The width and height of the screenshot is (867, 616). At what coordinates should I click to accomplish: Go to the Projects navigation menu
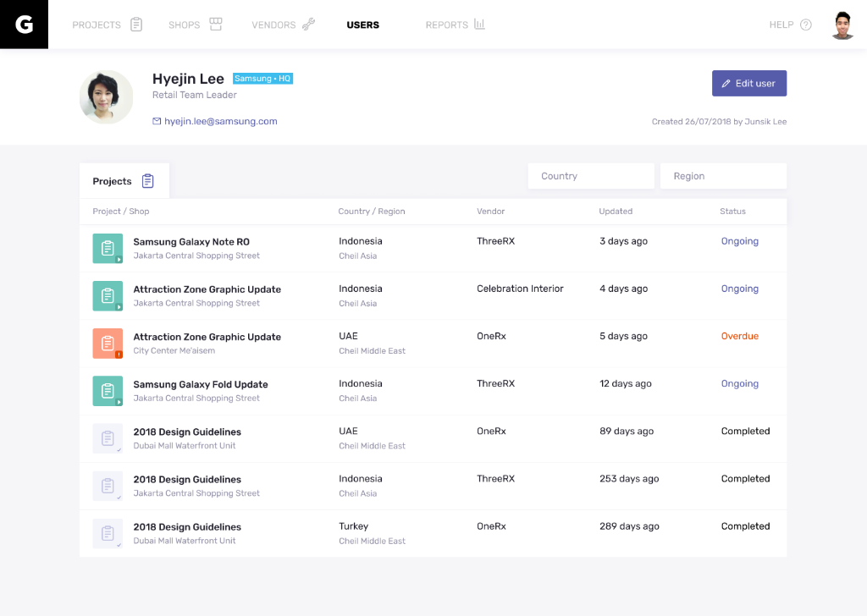[x=97, y=25]
